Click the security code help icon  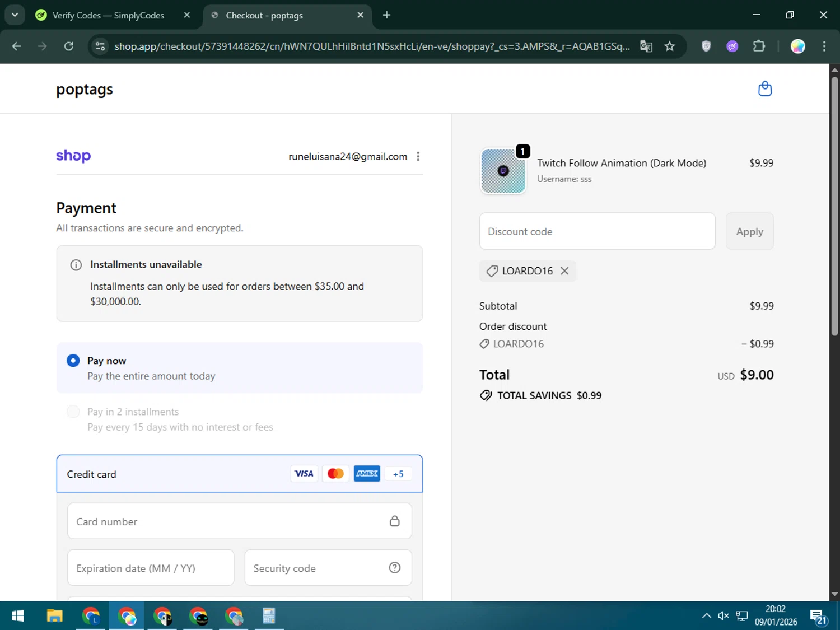click(394, 568)
